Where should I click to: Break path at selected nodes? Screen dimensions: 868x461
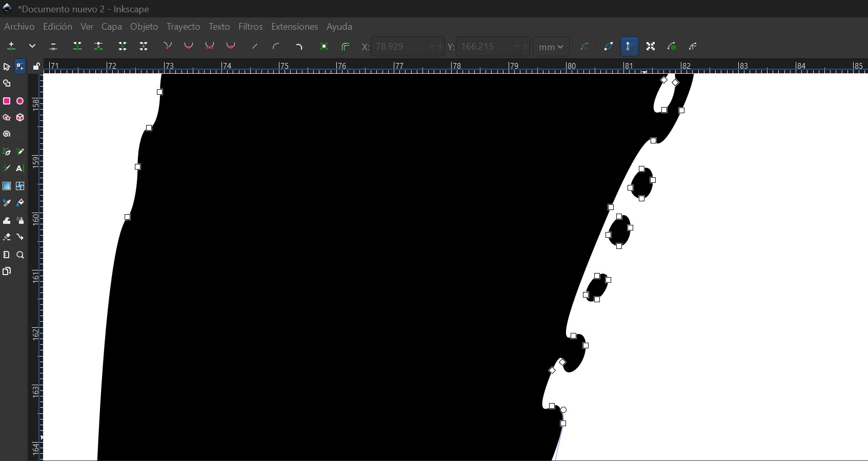(x=98, y=47)
